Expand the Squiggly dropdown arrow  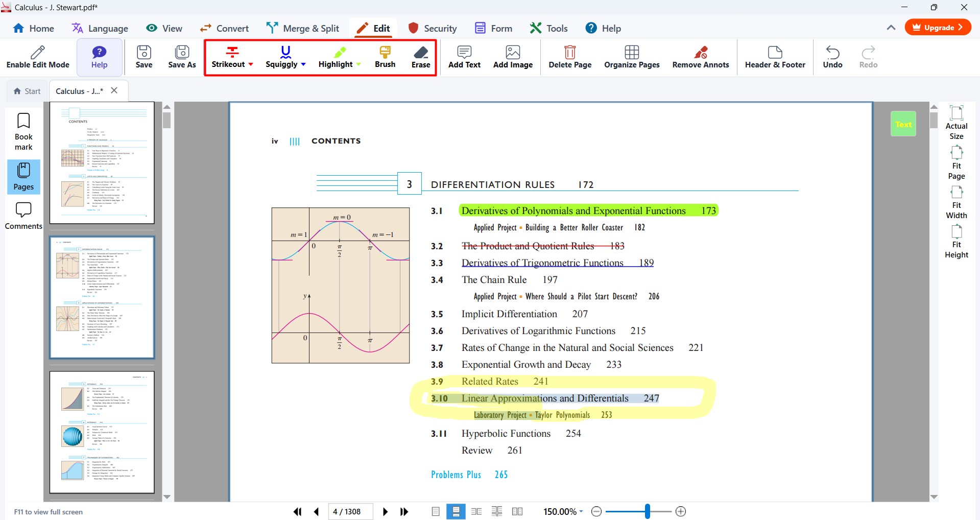303,64
